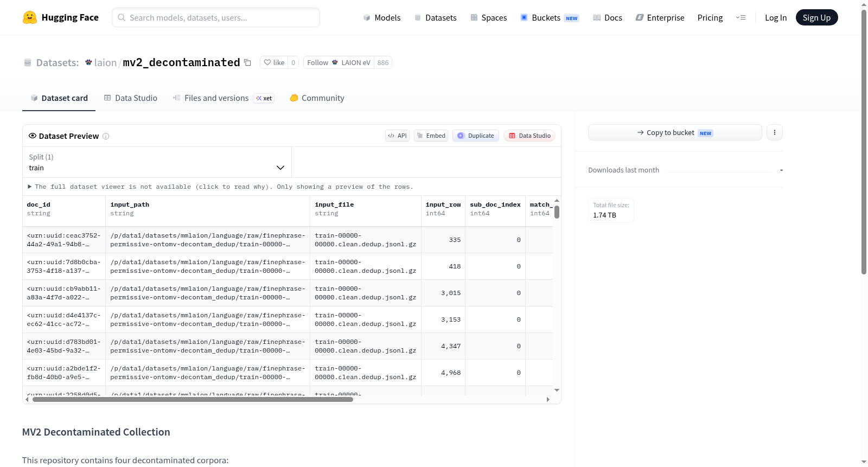Click the table vertical scrollbar thumb

(557, 212)
